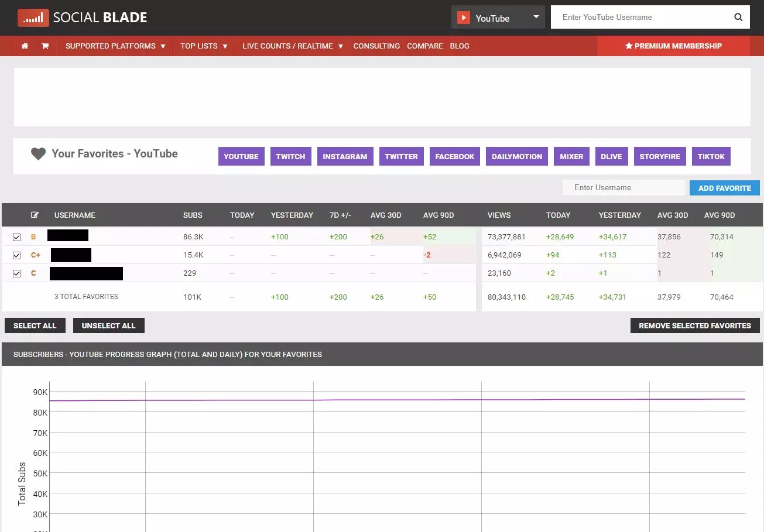Expand the Supported Platforms menu
This screenshot has width=764, height=532.
tap(115, 46)
